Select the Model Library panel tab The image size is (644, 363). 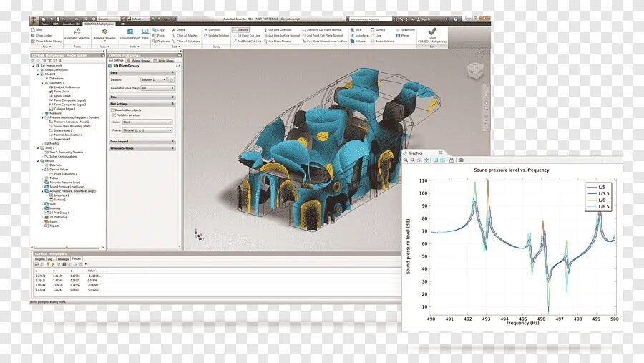point(165,60)
